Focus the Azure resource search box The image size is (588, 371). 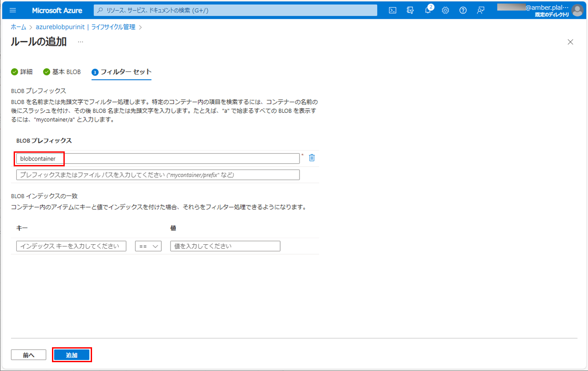[x=236, y=10]
